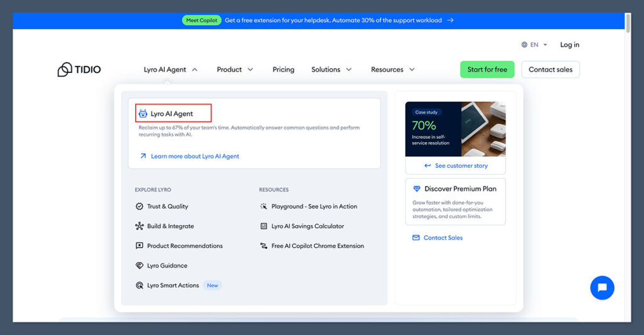The width and height of the screenshot is (644, 335).
Task: Click the Lyro Guidance icon
Action: pyautogui.click(x=140, y=266)
